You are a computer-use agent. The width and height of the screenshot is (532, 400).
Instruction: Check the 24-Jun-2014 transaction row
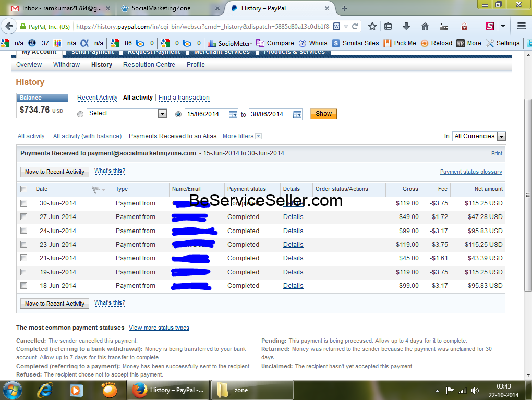tap(24, 231)
